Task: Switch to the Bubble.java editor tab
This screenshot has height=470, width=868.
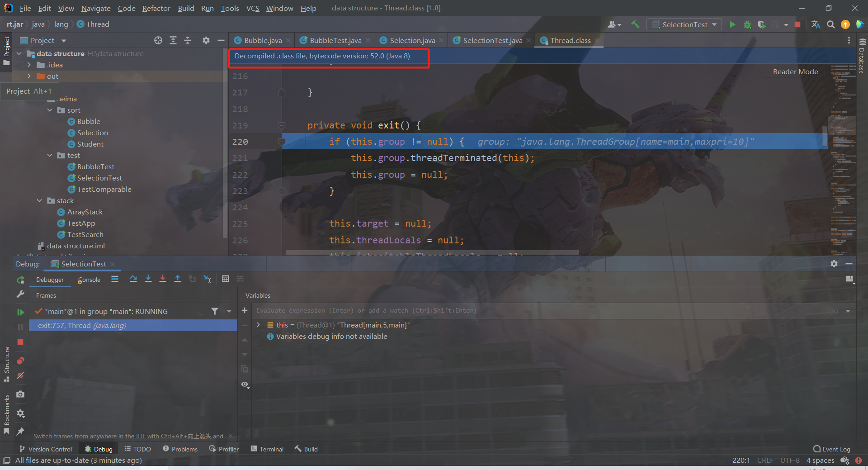Action: (261, 40)
